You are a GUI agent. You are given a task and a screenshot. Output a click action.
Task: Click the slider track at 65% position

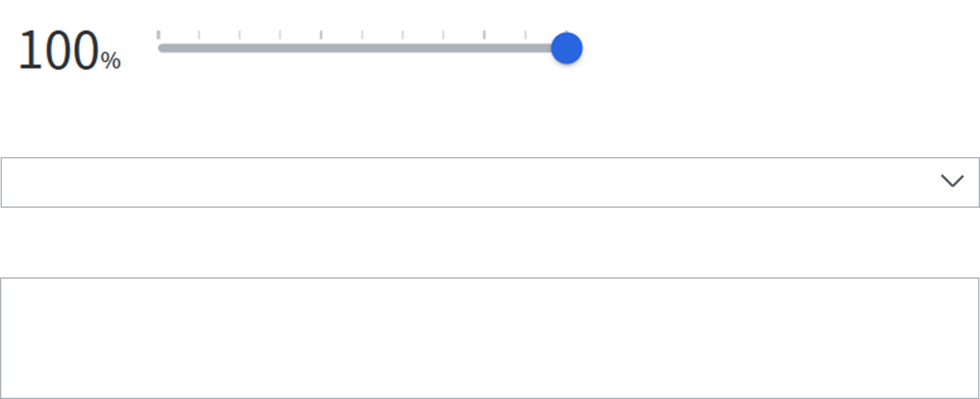coord(423,49)
